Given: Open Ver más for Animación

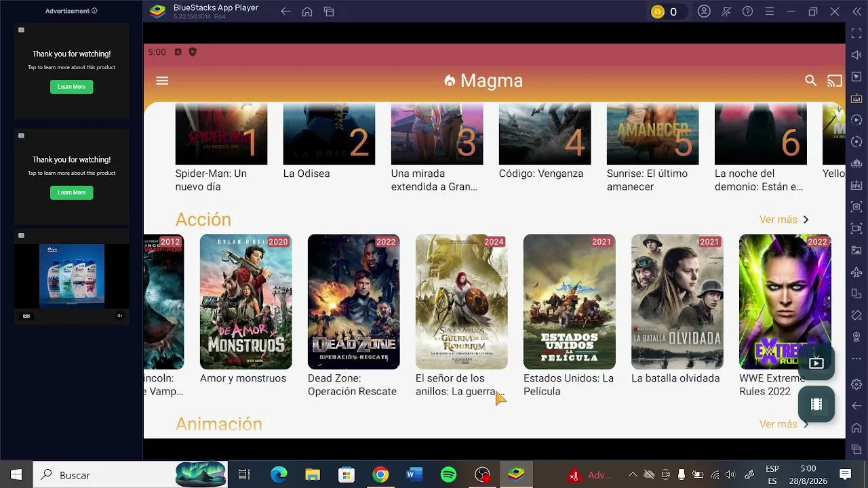Looking at the screenshot, I should (784, 424).
